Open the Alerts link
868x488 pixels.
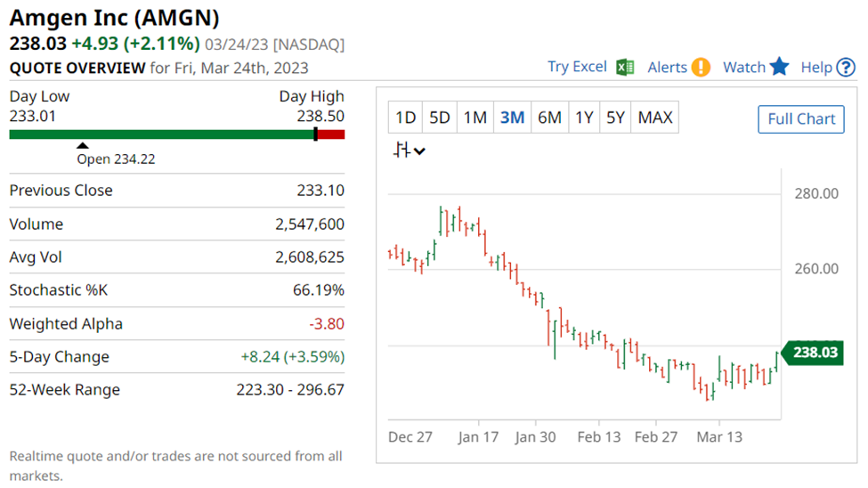click(x=667, y=68)
